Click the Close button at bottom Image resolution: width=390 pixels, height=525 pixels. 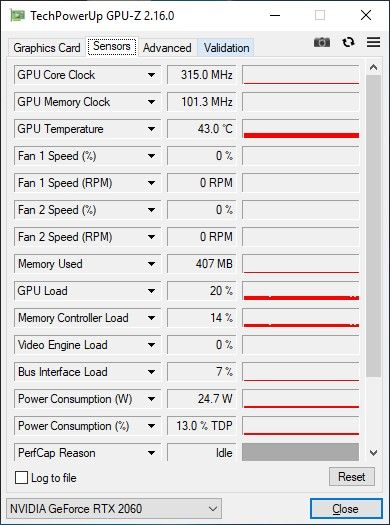pyautogui.click(x=346, y=509)
